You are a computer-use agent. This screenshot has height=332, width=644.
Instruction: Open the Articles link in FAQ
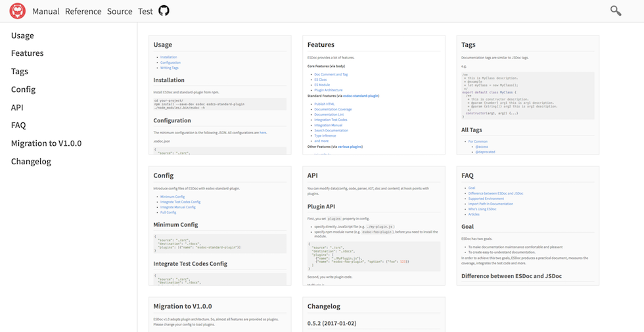point(474,214)
